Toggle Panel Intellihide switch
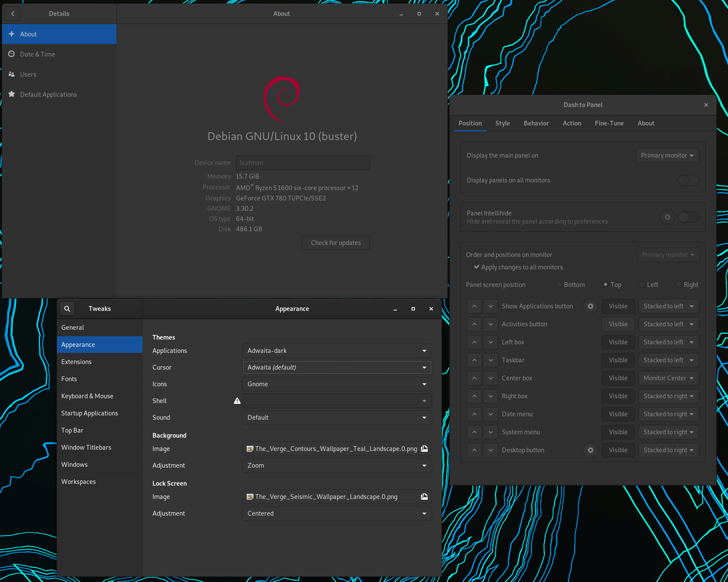The width and height of the screenshot is (728, 582). point(689,217)
